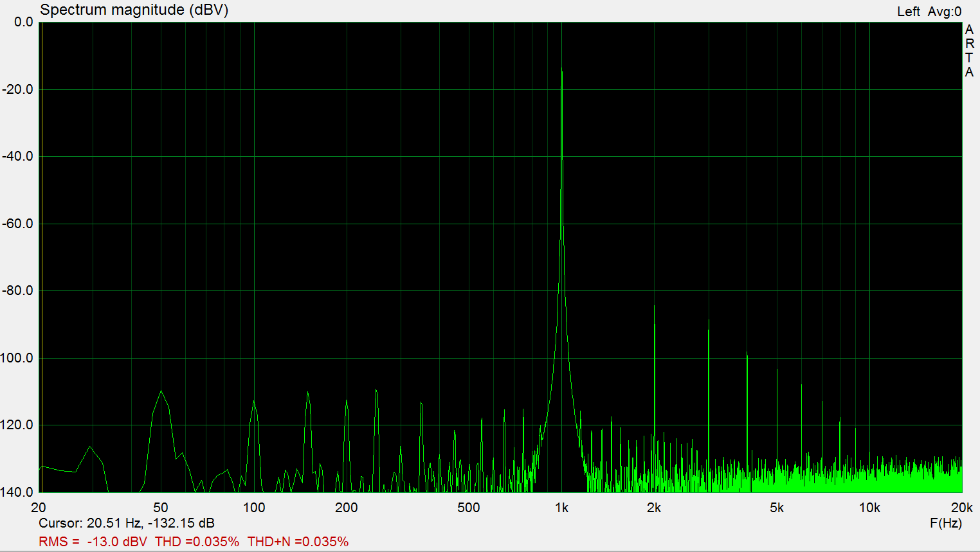Click the 2 kHz second harmonic peak
The image size is (980, 552).
pyautogui.click(x=655, y=306)
